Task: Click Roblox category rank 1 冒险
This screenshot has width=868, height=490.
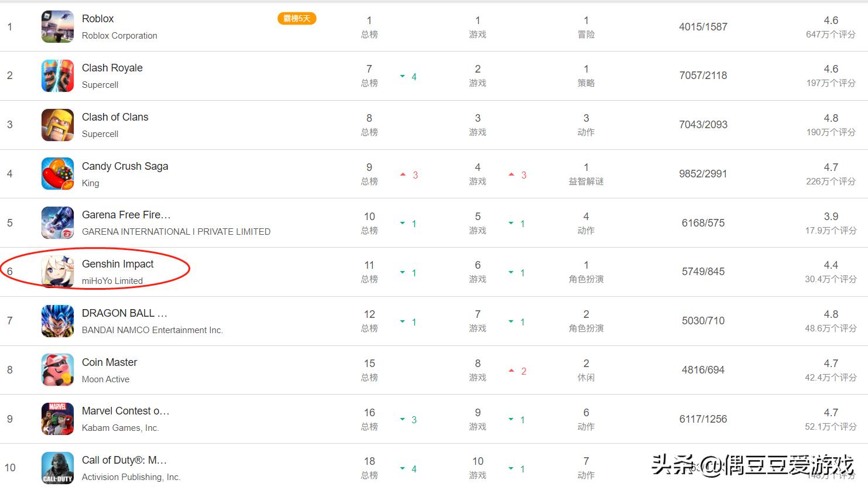Action: point(586,27)
